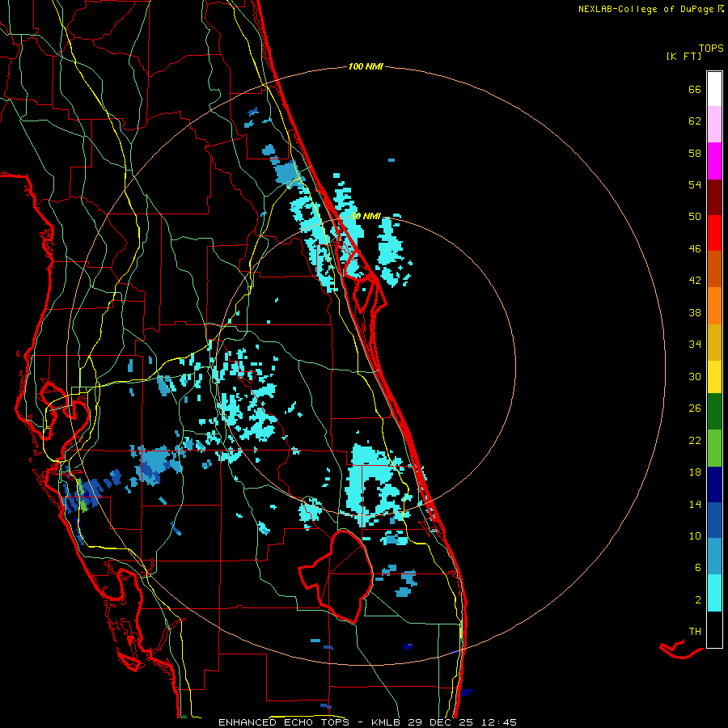
Task: Select the '10' legend value
Action: tap(695, 535)
